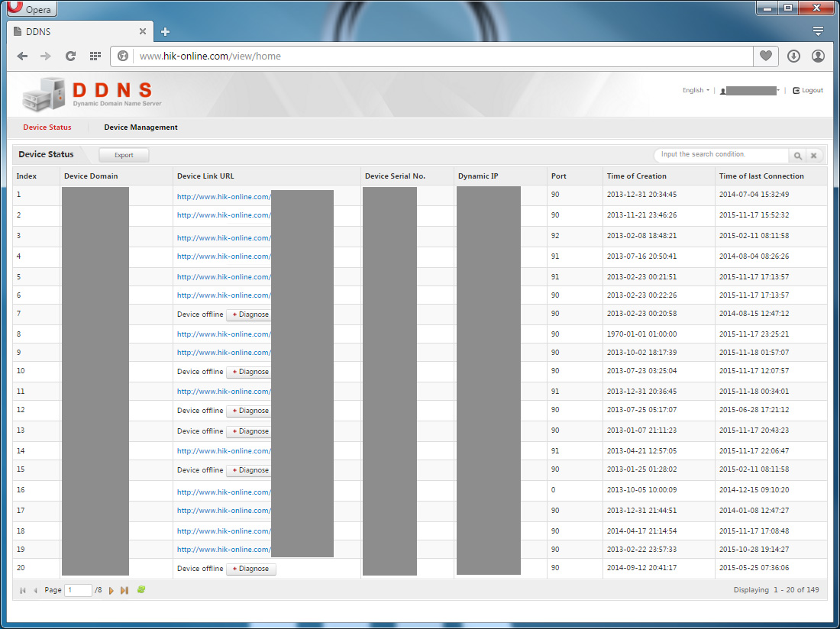This screenshot has width=840, height=629.
Task: Go to the next page arrow
Action: coord(111,590)
